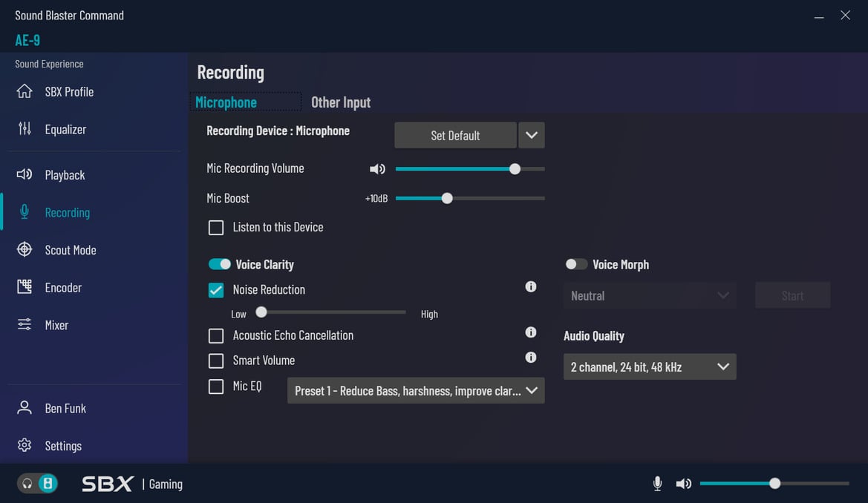This screenshot has width=868, height=503.
Task: Open the Encoder page label
Action: tap(63, 287)
